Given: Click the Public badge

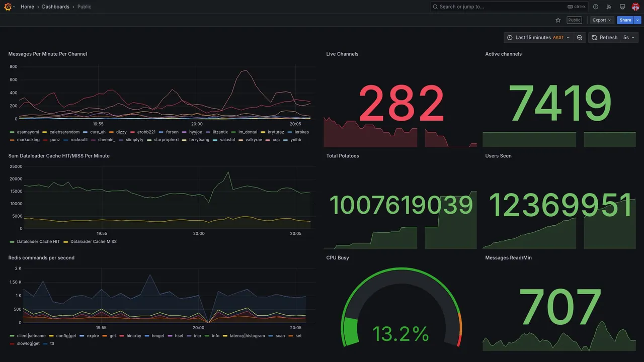Looking at the screenshot, I should [x=574, y=20].
